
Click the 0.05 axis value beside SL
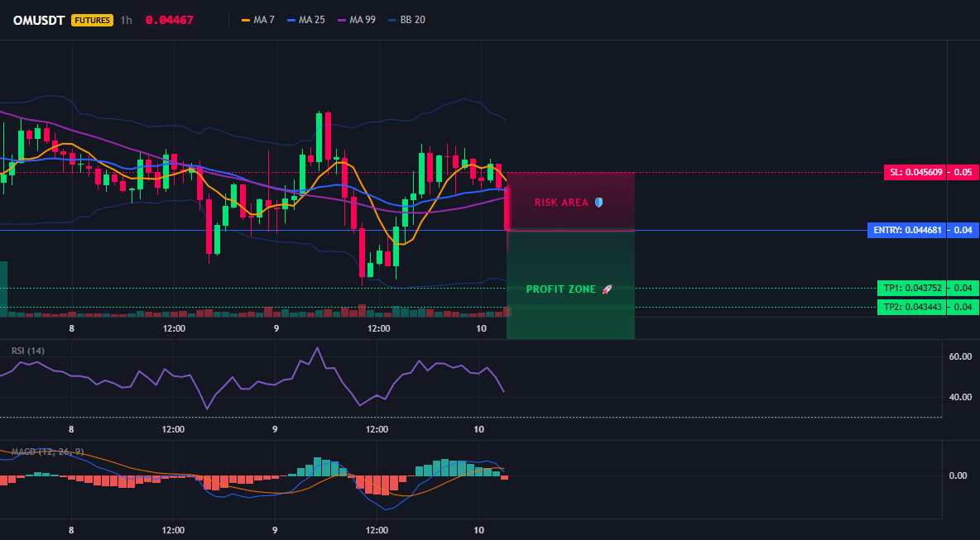963,172
